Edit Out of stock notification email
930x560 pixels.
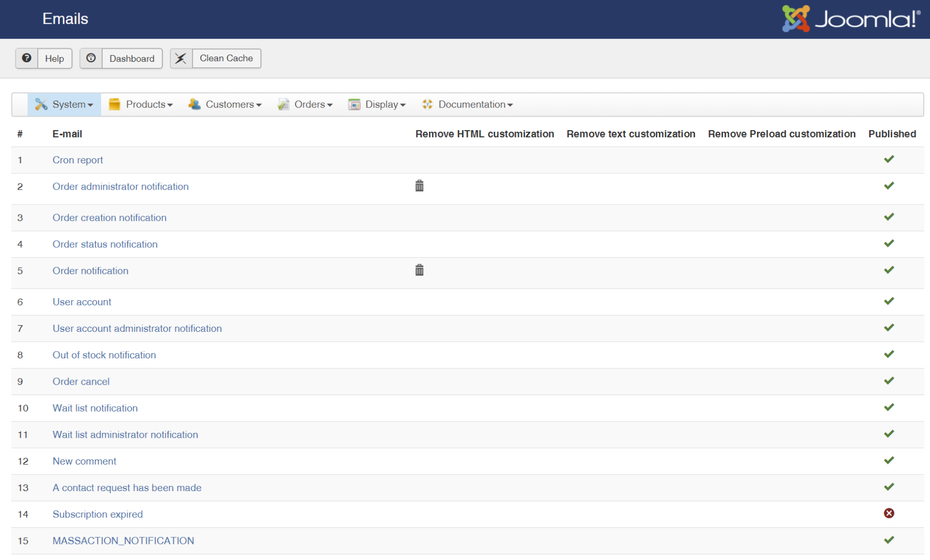[x=104, y=355]
